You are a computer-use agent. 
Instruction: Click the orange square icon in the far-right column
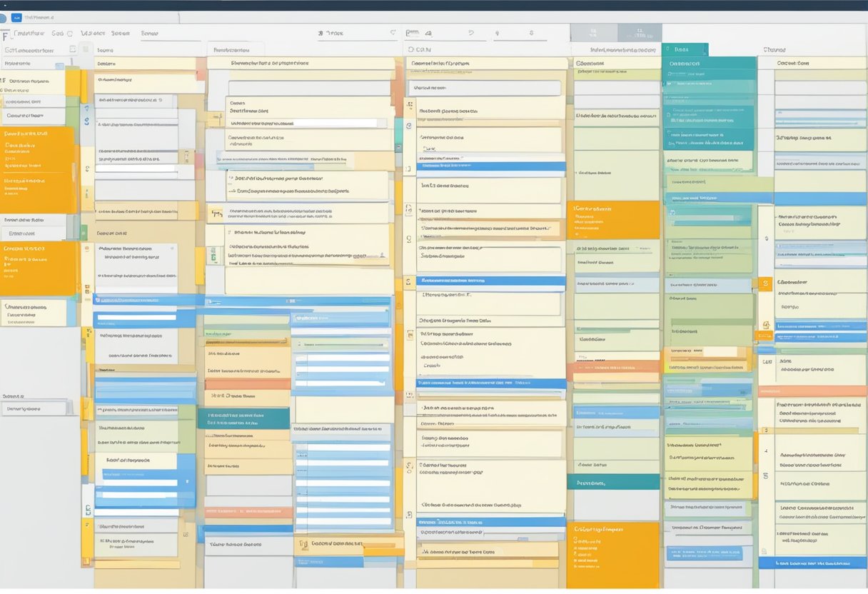765,284
